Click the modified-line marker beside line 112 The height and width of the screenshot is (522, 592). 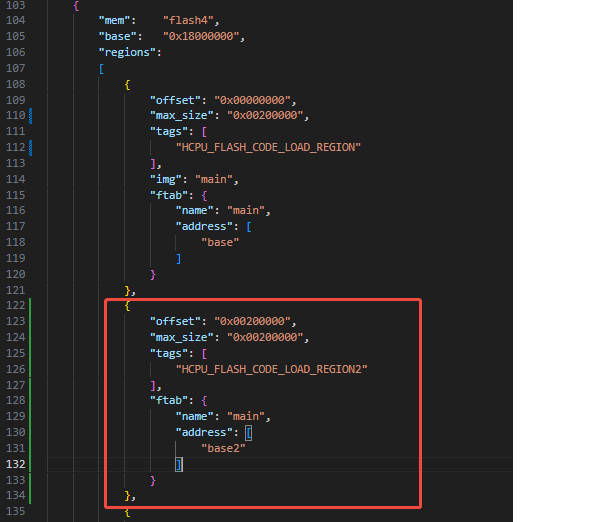click(x=31, y=148)
